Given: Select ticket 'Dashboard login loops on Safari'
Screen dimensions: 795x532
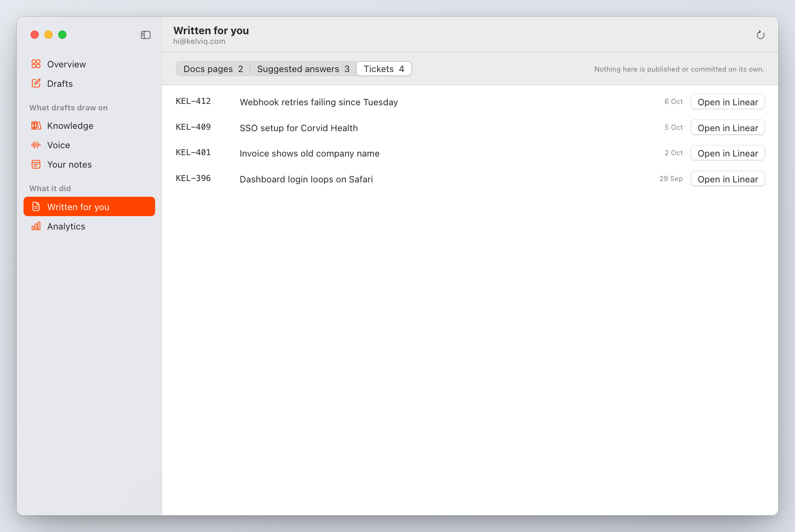Looking at the screenshot, I should pos(306,179).
